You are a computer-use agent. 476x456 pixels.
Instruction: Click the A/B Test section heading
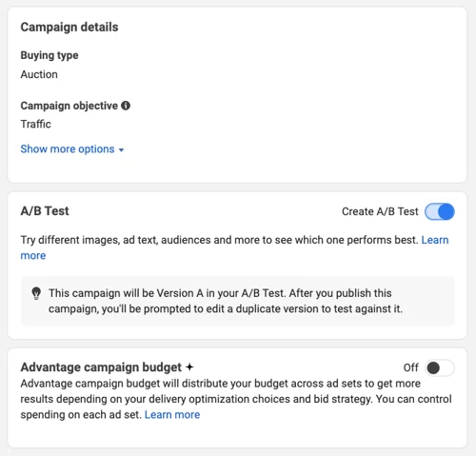coord(45,211)
